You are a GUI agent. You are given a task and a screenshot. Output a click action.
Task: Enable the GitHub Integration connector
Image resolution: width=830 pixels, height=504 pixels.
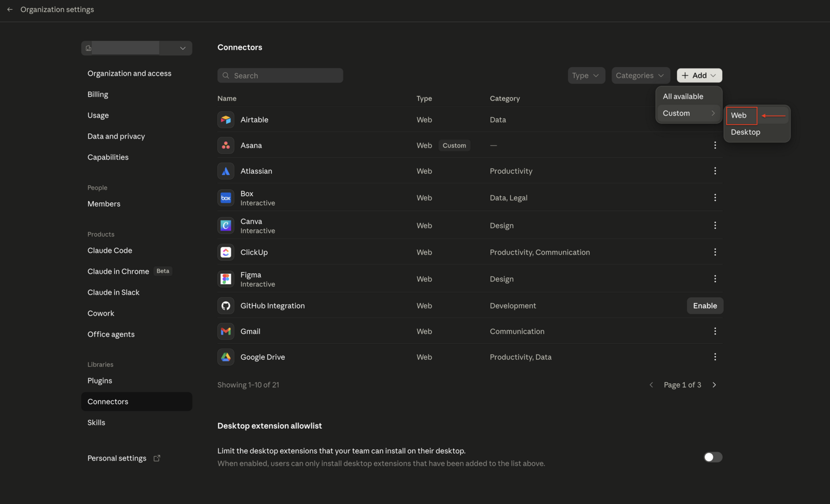point(705,306)
